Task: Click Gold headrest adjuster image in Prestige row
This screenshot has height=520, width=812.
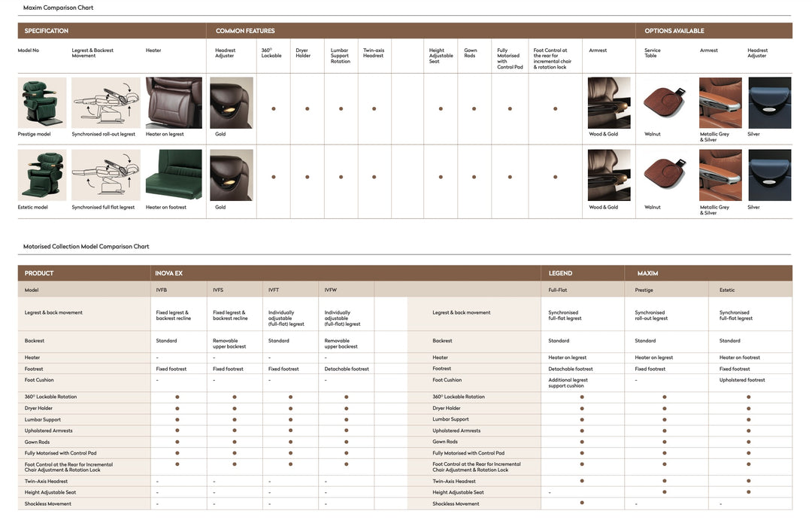Action: point(232,102)
